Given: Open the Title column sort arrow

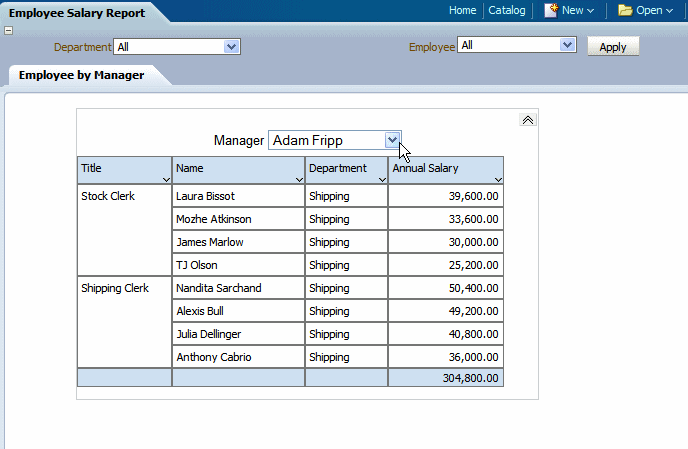Looking at the screenshot, I should [x=166, y=179].
